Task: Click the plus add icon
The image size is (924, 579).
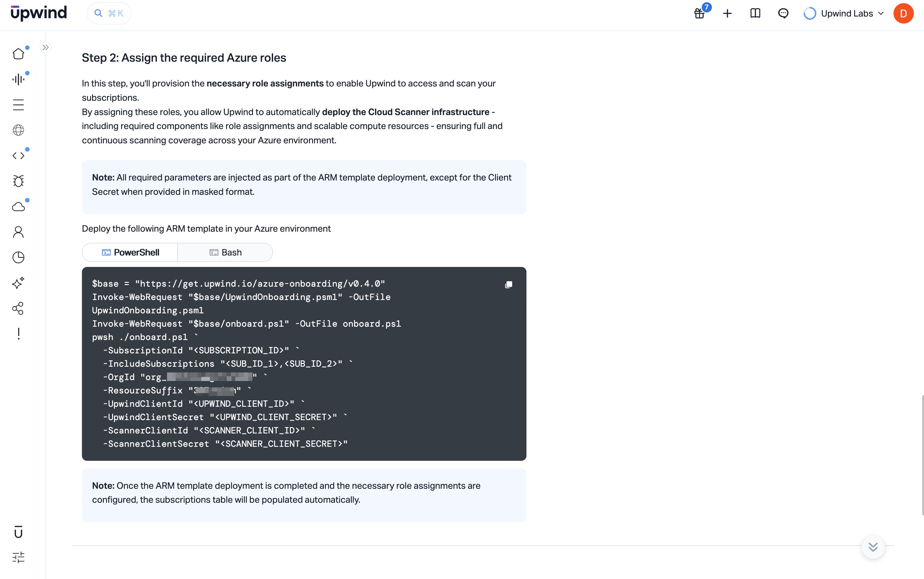Action: click(727, 13)
